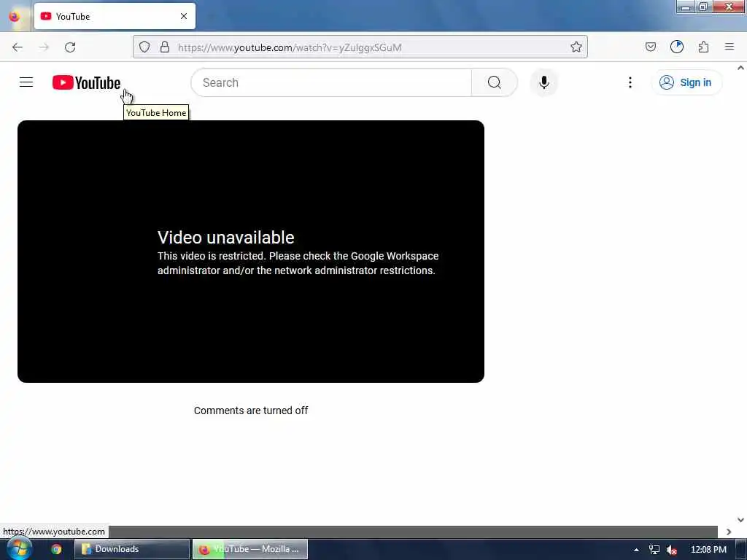Screen dimensions: 747x560
Task: Open the clock showing 12:08 PM
Action: coord(708,550)
